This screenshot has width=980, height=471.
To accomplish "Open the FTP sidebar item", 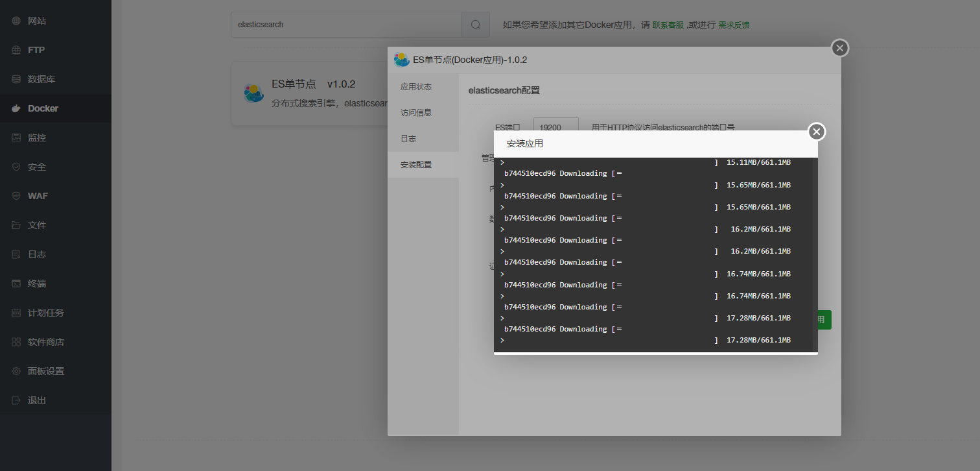I will [x=56, y=50].
